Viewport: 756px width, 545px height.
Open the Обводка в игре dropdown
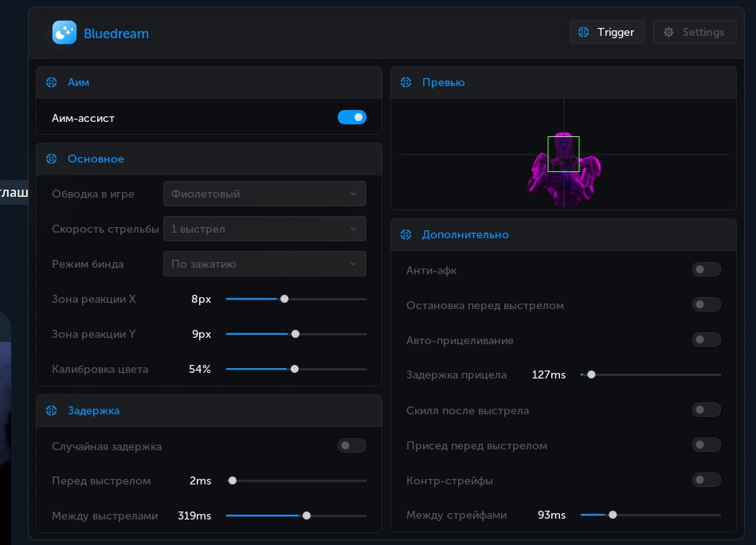[x=264, y=194]
